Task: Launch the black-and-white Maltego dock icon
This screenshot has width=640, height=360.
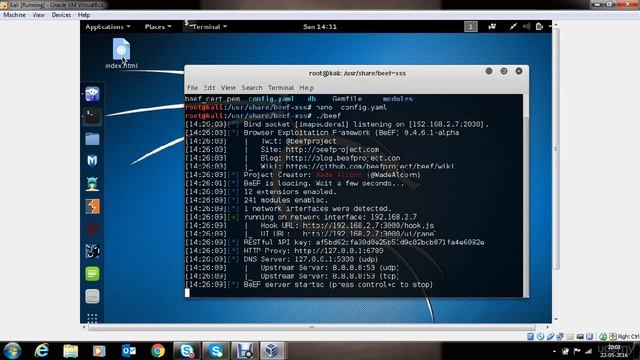Action: tap(92, 251)
